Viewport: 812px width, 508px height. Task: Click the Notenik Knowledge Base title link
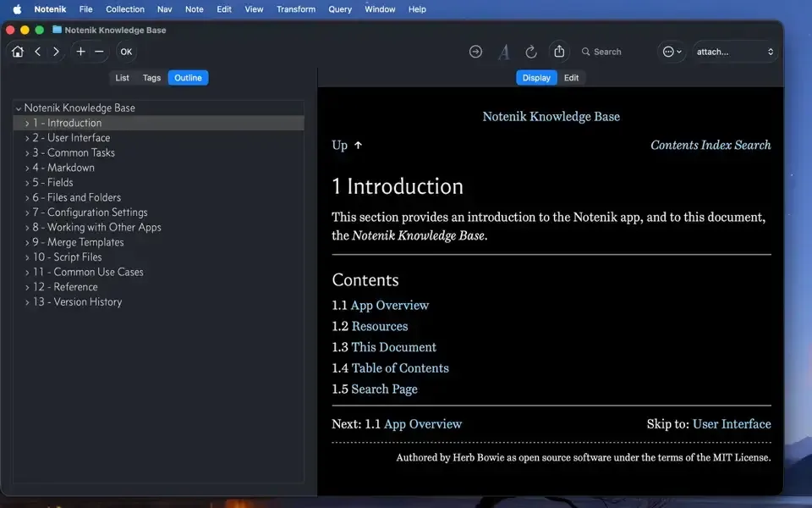point(551,117)
